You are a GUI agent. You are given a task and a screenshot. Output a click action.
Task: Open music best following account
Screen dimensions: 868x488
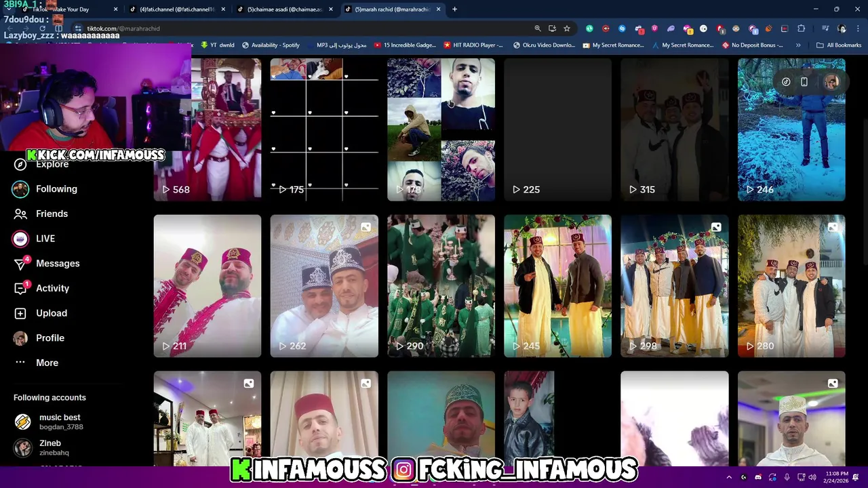[x=49, y=422]
